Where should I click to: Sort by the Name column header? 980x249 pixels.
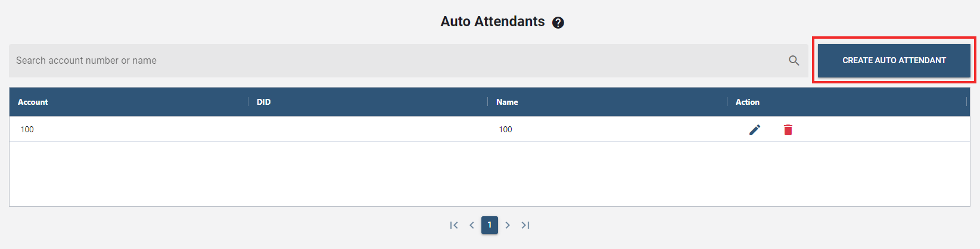coord(507,102)
